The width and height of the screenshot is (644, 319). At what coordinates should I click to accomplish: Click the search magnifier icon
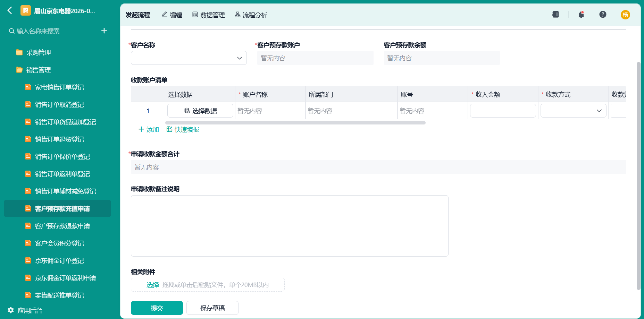[11, 31]
